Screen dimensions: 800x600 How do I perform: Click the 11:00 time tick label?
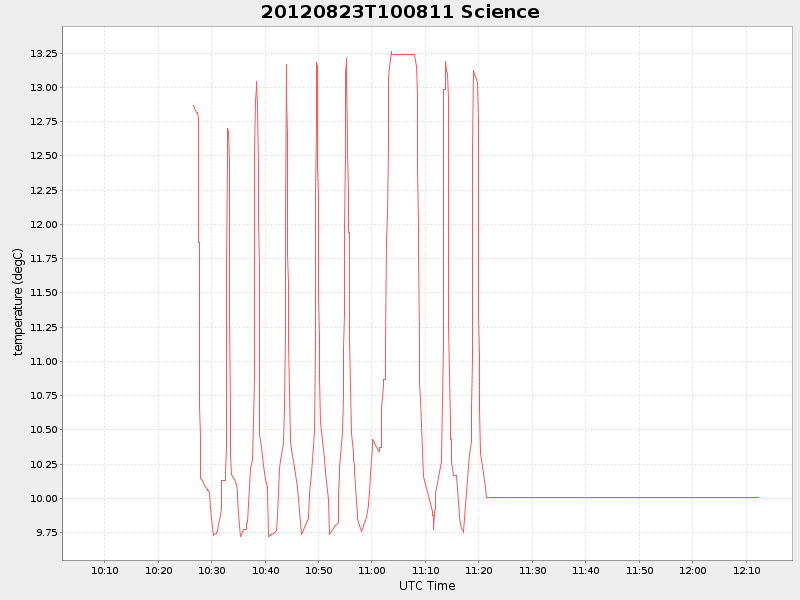(371, 570)
